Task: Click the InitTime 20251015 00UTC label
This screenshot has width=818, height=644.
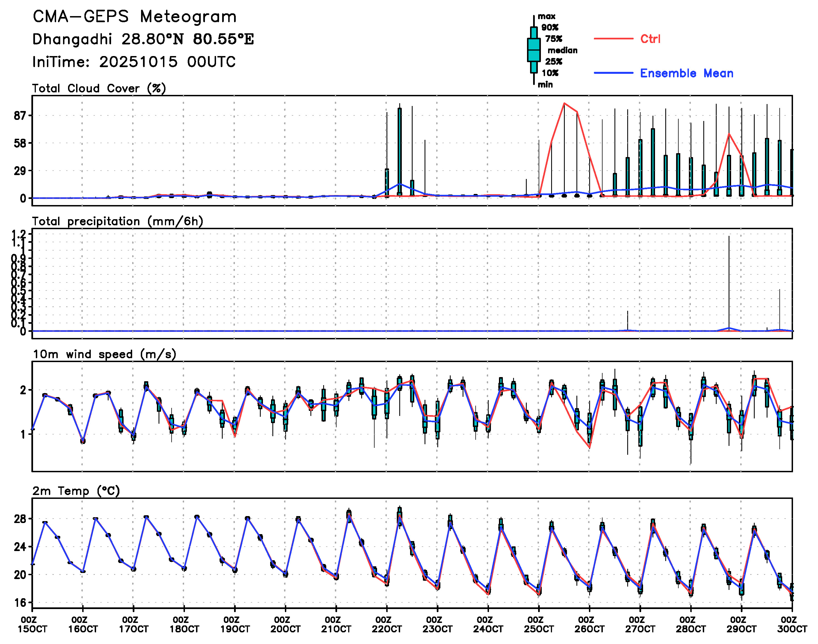Action: point(134,62)
